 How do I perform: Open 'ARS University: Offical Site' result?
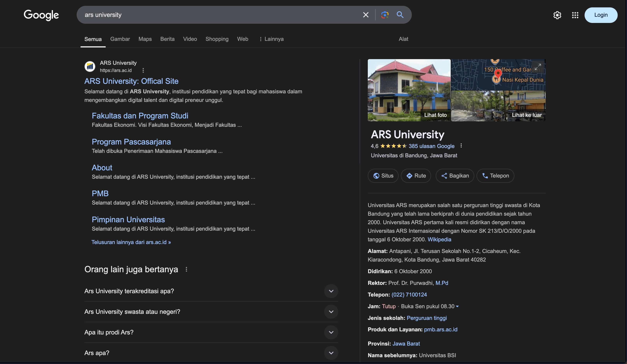pyautogui.click(x=131, y=81)
